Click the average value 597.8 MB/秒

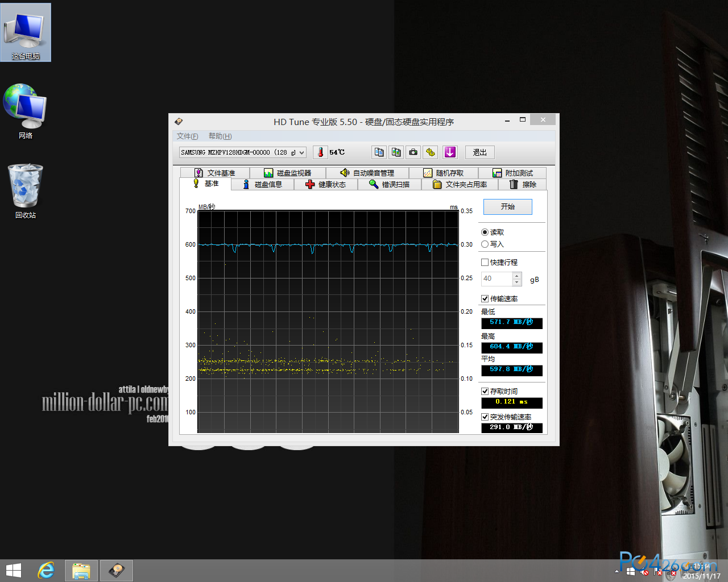pos(512,370)
